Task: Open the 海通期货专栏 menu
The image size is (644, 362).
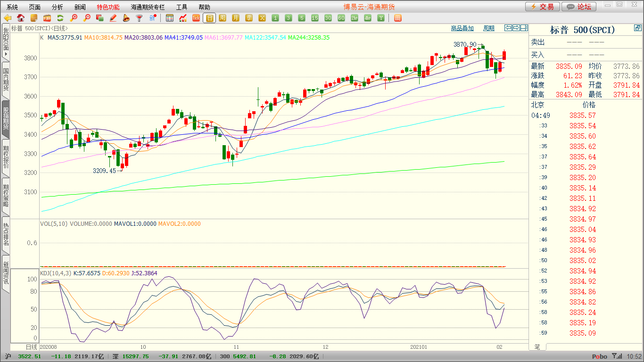Action: (148, 7)
